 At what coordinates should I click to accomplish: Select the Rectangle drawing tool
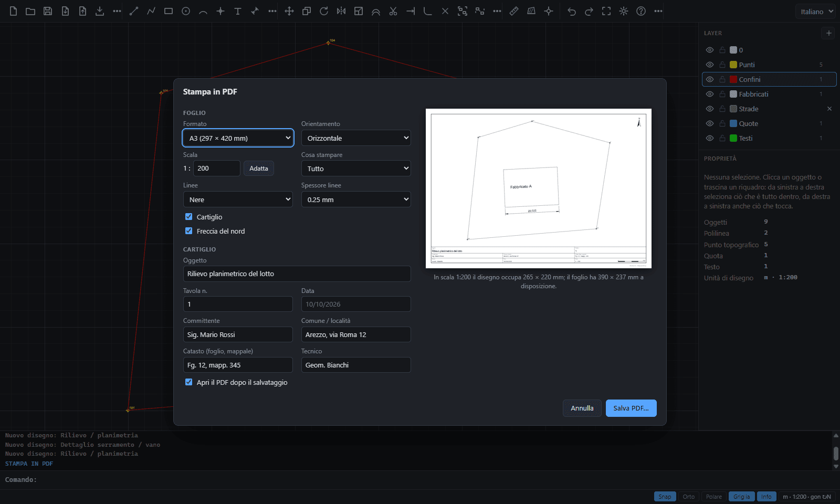click(x=169, y=11)
